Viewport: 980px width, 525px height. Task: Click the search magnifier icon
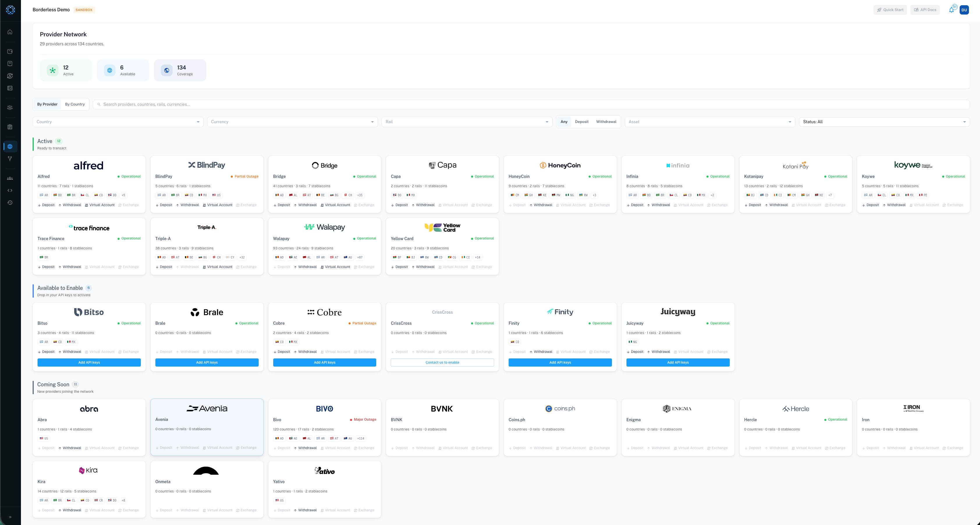(99, 104)
